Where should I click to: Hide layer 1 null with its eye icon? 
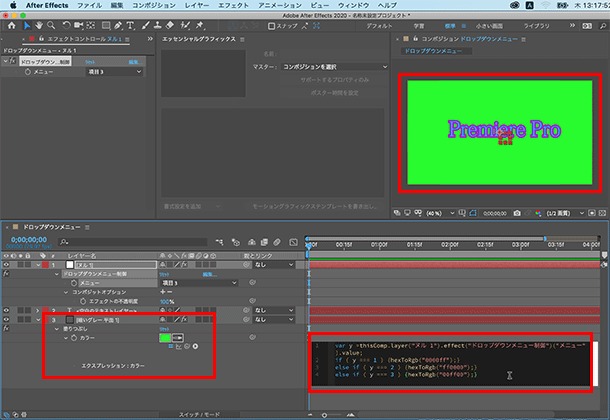coord(6,265)
